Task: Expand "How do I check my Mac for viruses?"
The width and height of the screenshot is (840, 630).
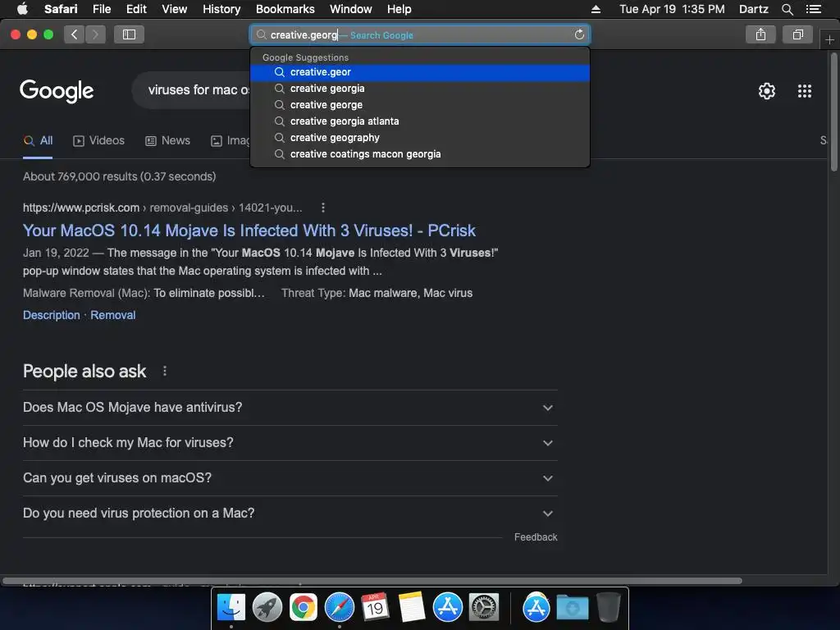Action: point(290,442)
